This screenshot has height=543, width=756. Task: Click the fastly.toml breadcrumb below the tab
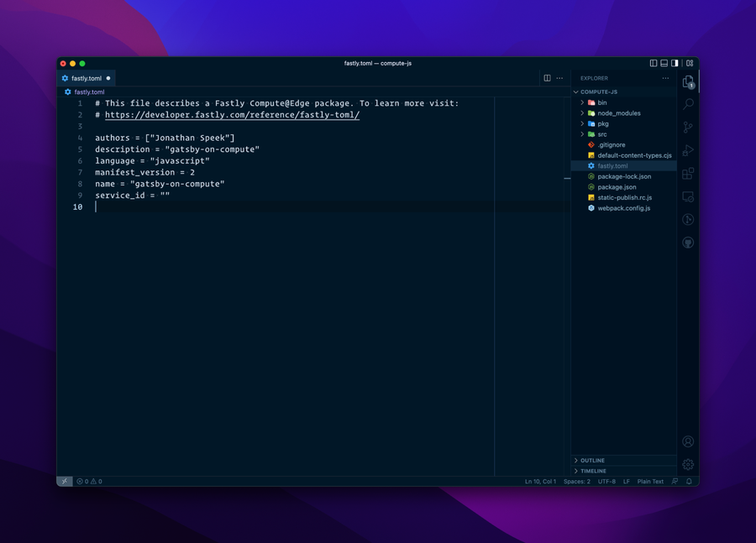click(89, 92)
